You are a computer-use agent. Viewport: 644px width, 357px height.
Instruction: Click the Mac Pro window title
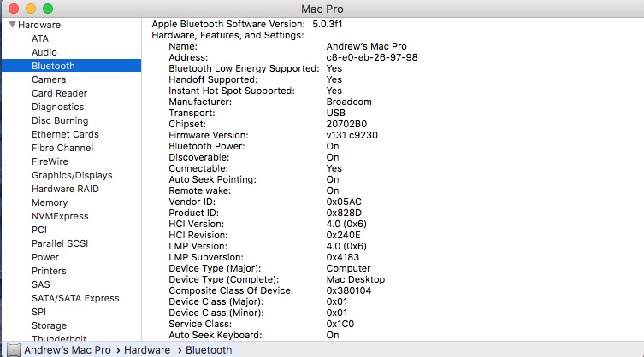pyautogui.click(x=322, y=9)
